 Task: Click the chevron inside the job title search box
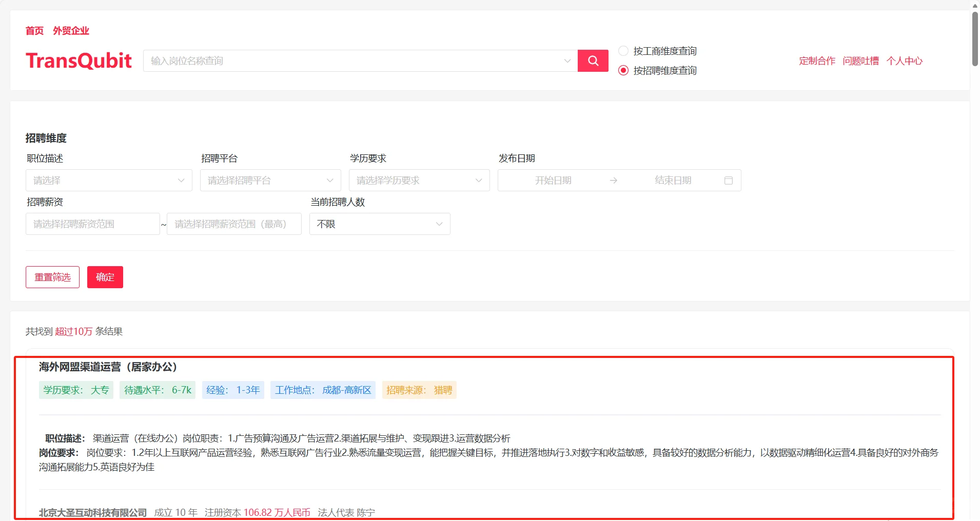click(567, 61)
